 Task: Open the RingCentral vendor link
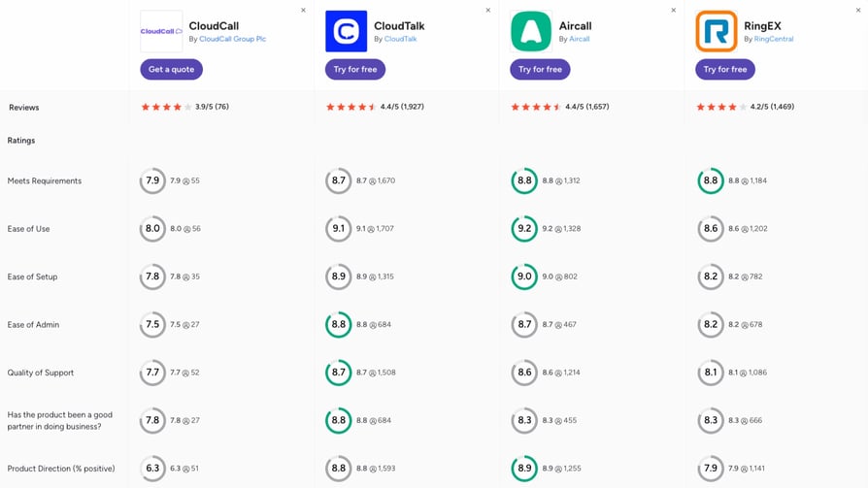click(774, 39)
